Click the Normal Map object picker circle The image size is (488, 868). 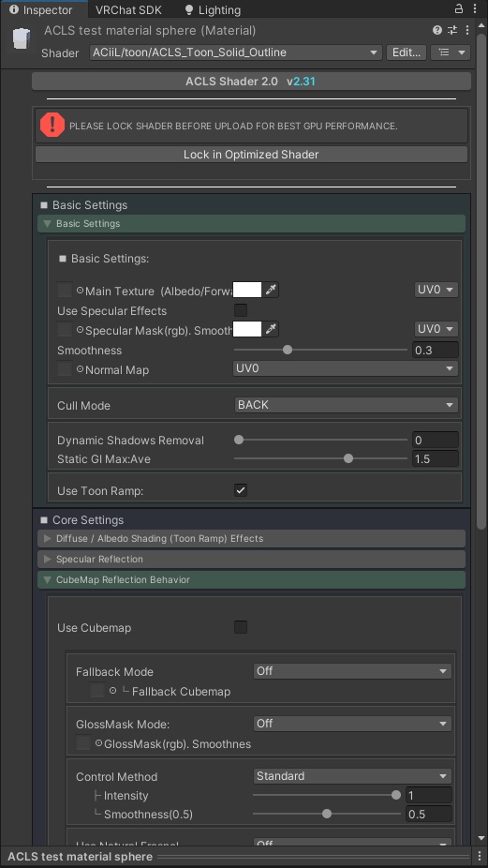tap(80, 368)
